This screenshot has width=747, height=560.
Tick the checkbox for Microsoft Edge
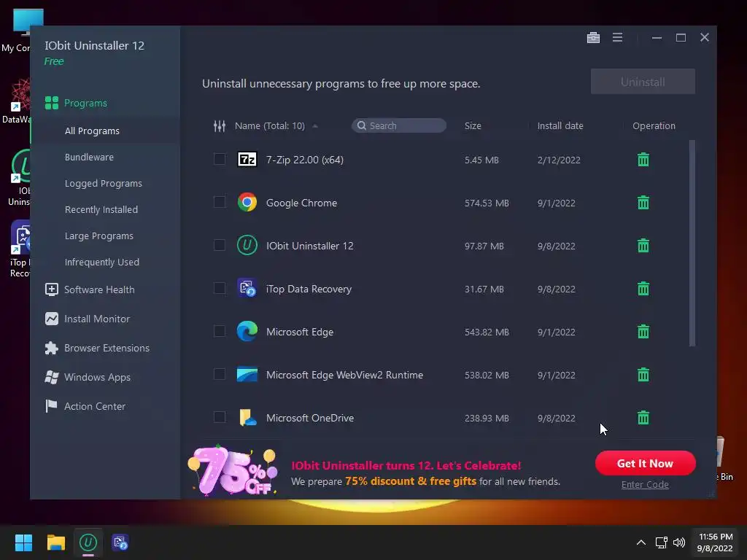[x=220, y=331]
